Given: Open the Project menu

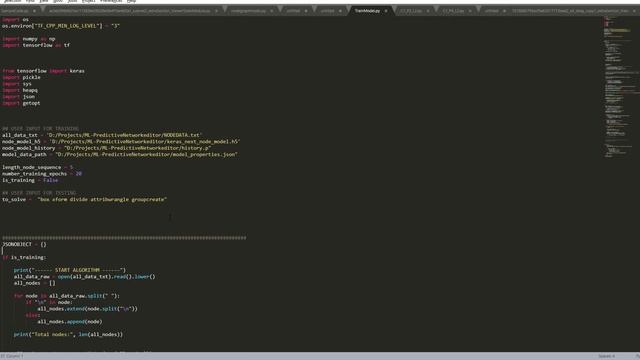Looking at the screenshot, I should (89, 1).
